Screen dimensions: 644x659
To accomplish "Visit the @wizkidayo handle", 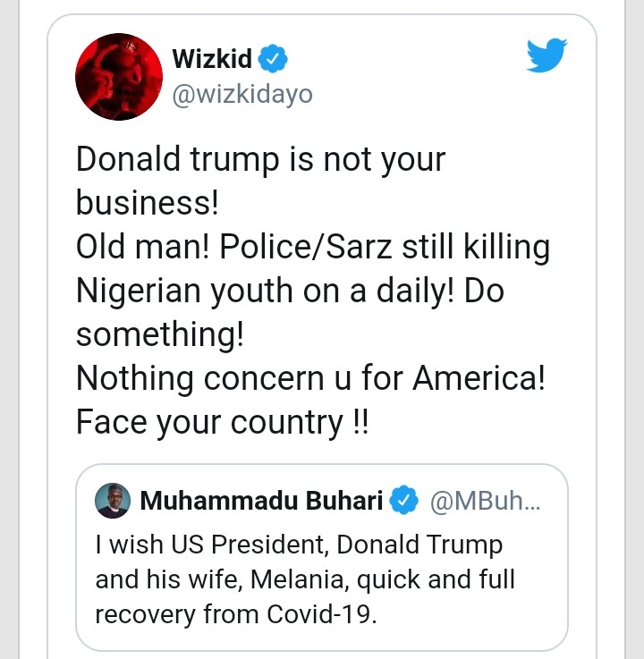I will pos(241,93).
